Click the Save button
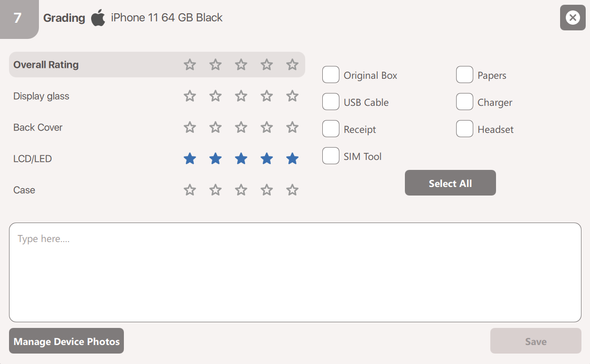The width and height of the screenshot is (590, 364). (x=535, y=341)
